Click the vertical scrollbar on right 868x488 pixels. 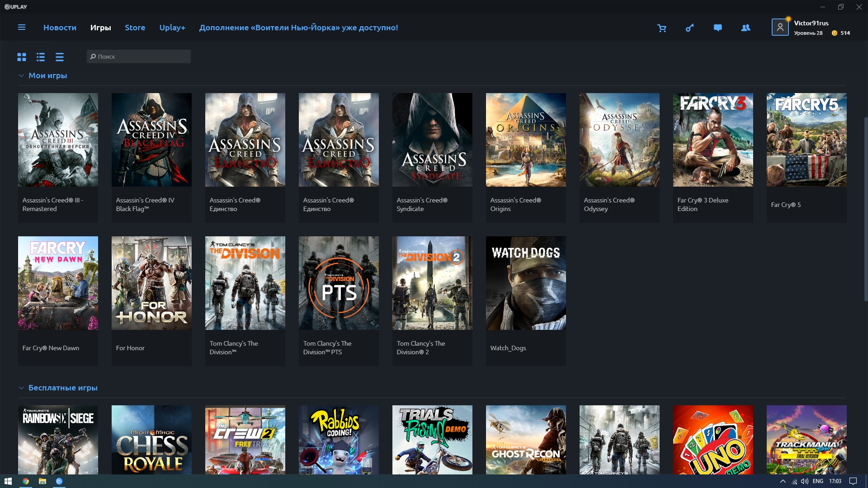coord(865,208)
